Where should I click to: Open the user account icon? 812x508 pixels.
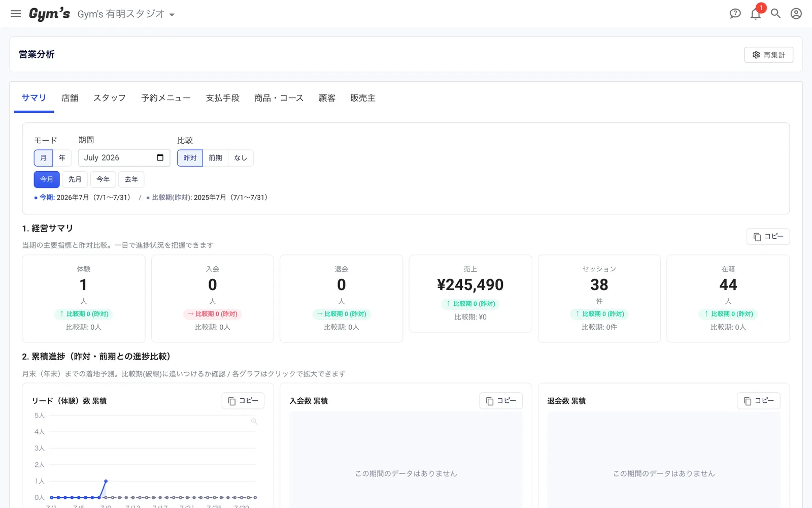point(796,14)
